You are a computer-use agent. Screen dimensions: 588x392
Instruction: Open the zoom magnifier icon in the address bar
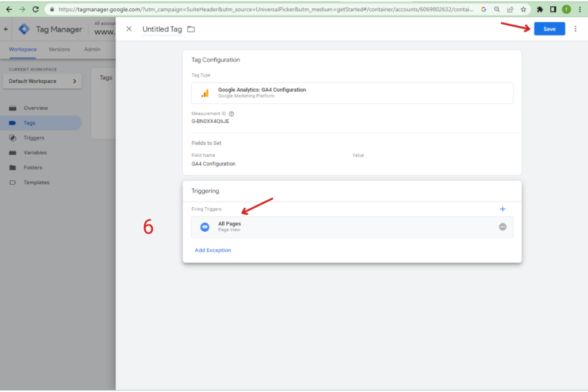(x=497, y=9)
